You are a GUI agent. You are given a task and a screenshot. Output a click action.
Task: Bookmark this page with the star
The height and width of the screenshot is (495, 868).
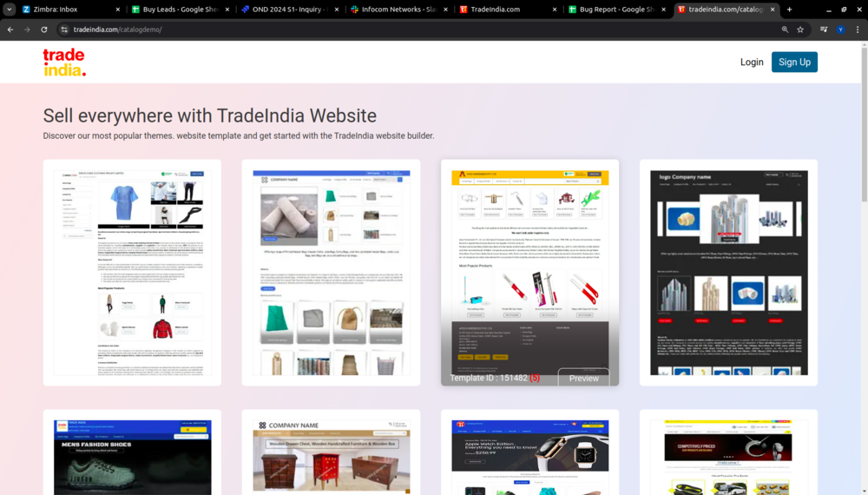coord(800,30)
